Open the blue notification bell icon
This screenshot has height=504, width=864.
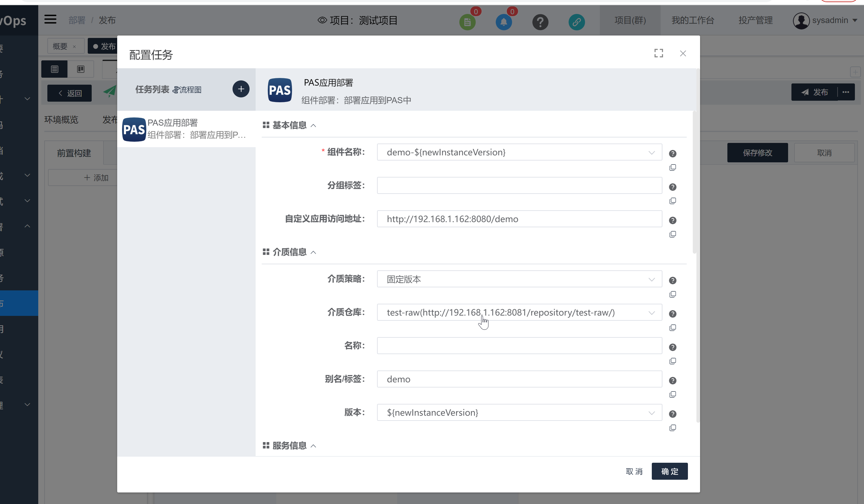pyautogui.click(x=503, y=22)
